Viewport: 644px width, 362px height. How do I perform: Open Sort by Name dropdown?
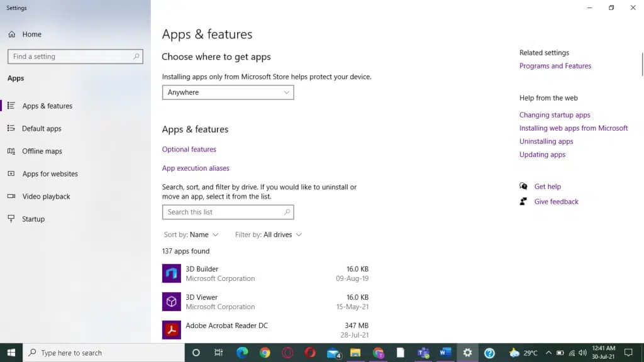click(x=191, y=235)
